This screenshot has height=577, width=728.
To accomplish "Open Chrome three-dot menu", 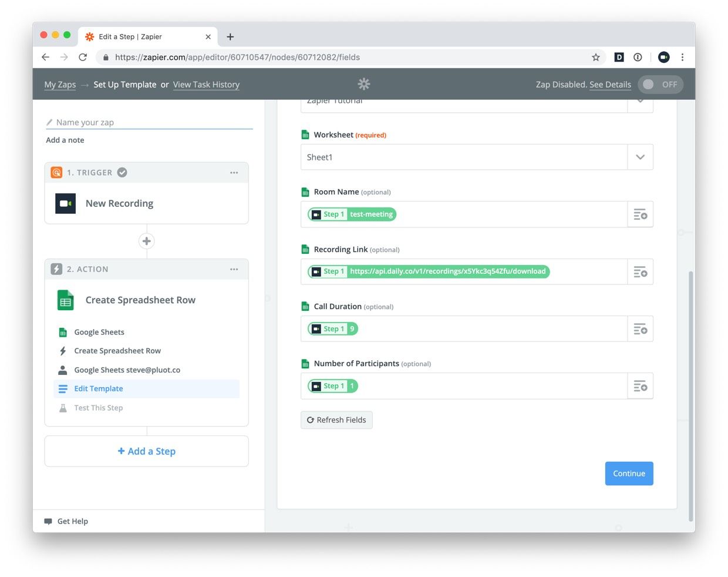I will 682,57.
